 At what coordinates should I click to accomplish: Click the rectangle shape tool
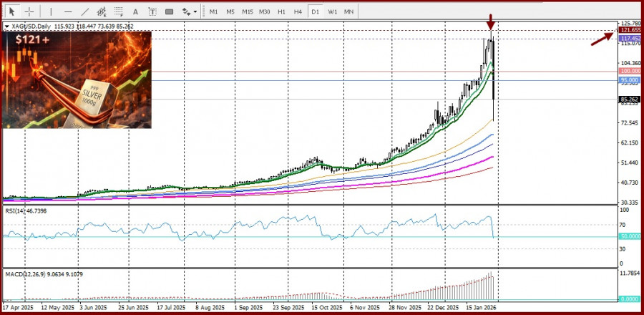170,12
